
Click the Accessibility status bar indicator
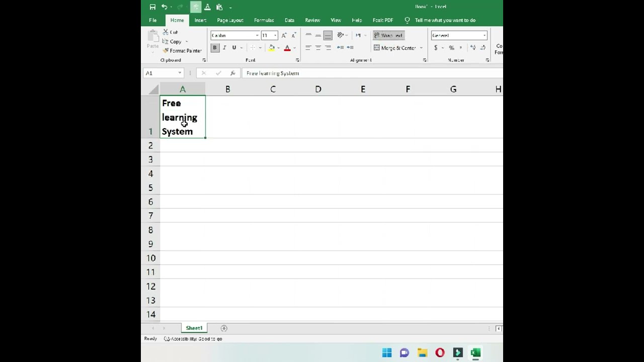193,339
